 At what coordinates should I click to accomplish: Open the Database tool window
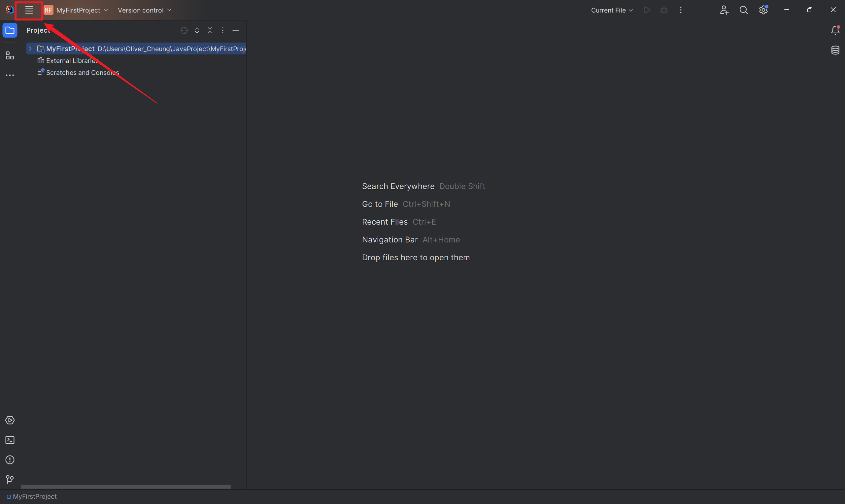835,50
